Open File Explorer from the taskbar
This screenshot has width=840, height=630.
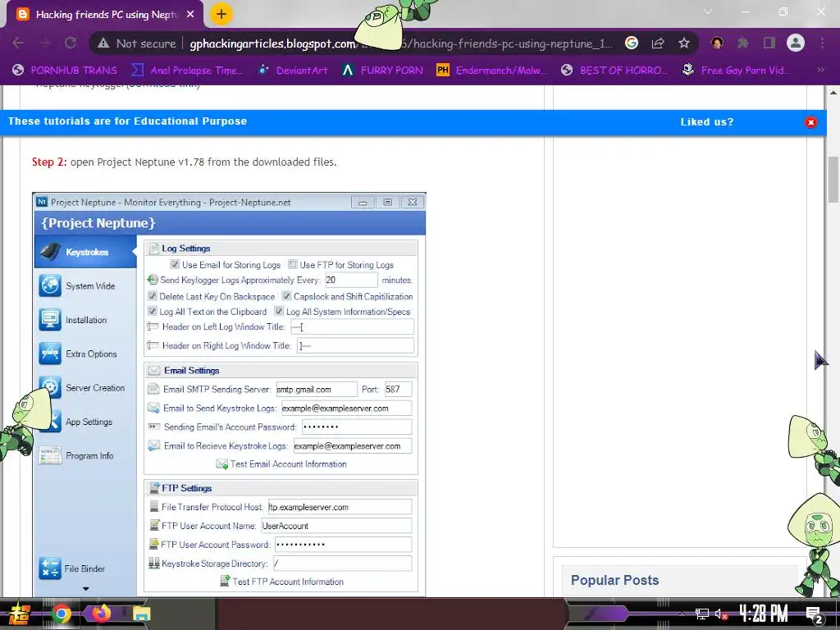[141, 614]
